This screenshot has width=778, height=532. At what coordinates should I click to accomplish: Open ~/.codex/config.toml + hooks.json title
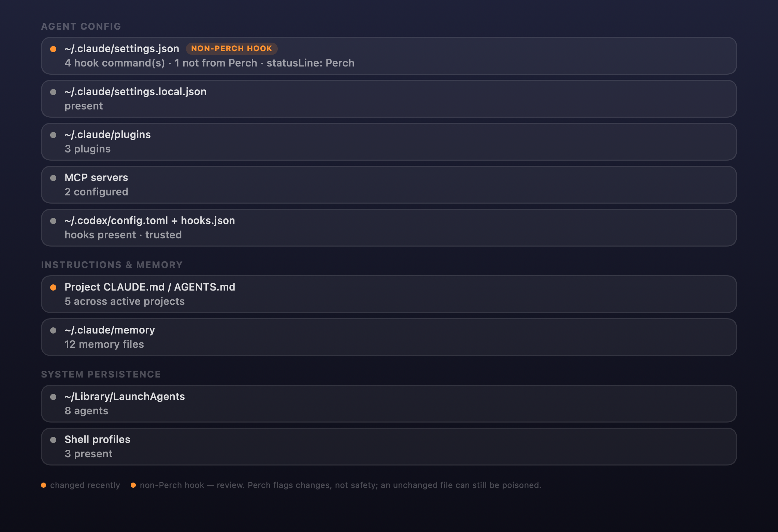(150, 221)
